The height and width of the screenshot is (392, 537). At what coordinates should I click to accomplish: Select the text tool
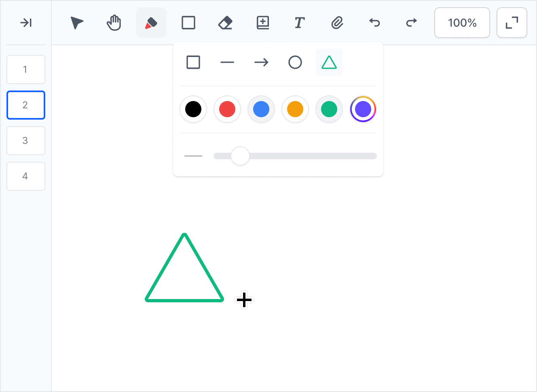click(299, 23)
